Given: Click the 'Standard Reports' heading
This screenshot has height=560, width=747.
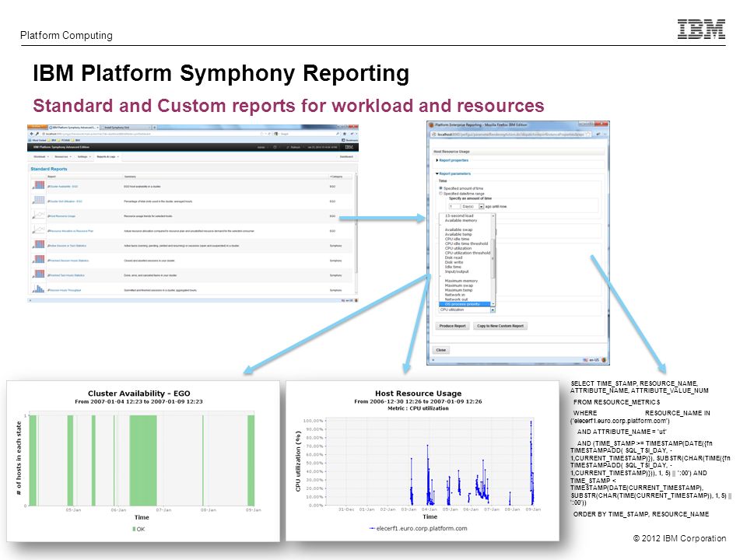Looking at the screenshot, I should [49, 169].
